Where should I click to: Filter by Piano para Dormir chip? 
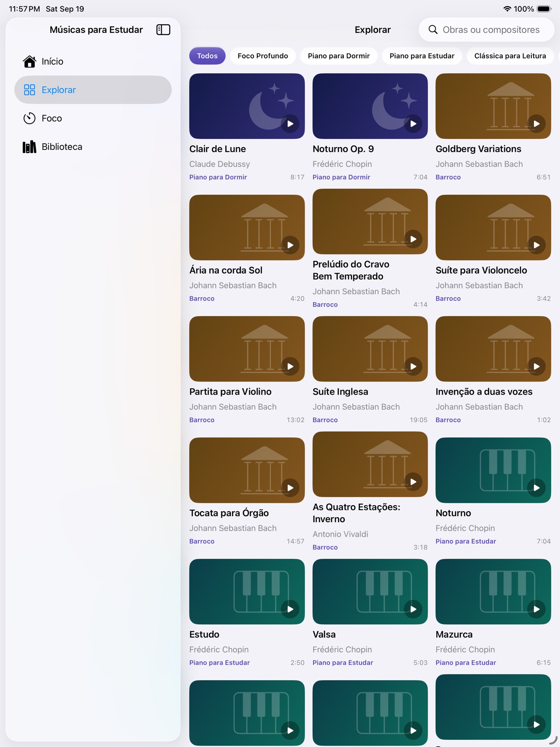tap(339, 56)
